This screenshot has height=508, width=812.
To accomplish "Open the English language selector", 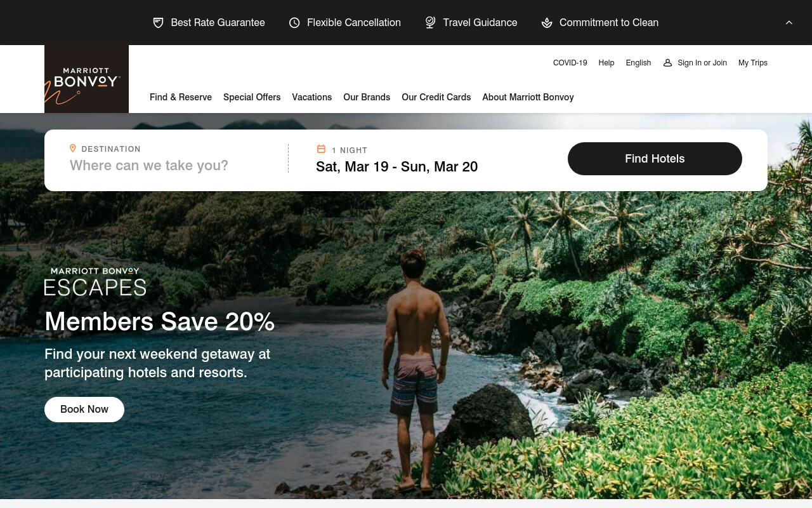I will click(x=638, y=63).
